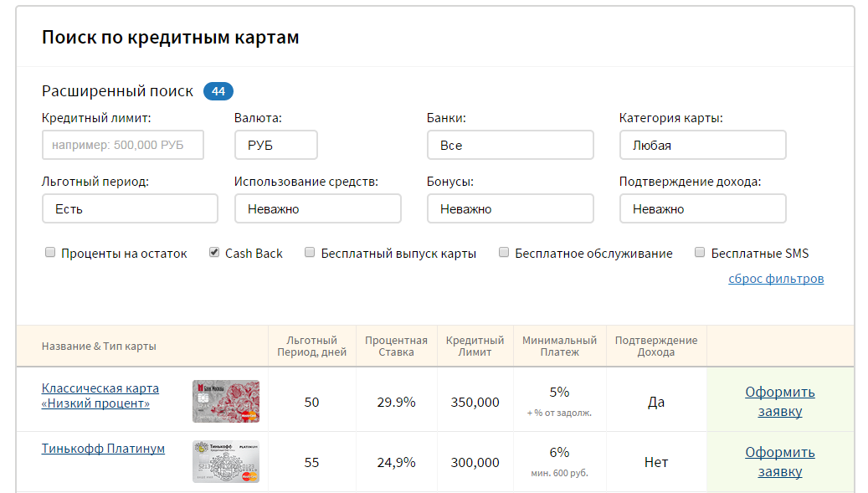The image size is (868, 493).
Task: Open the Валюта dropdown showing РУБ
Action: tap(275, 145)
